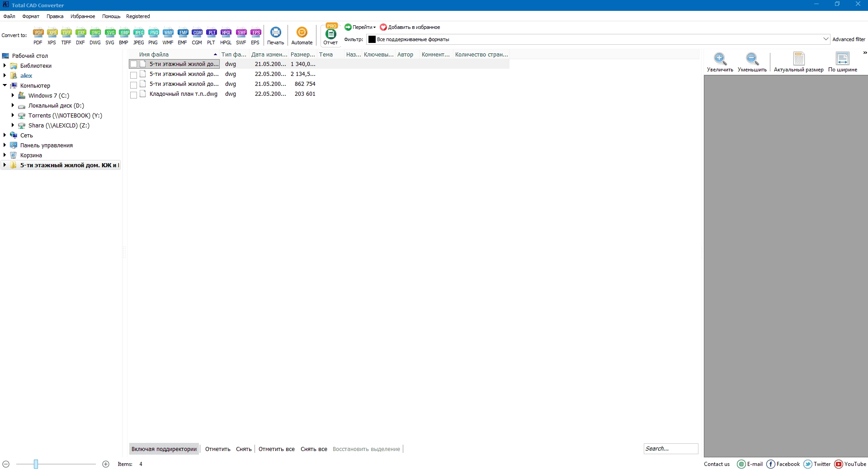The image size is (868, 470).
Task: Open the Файл menu
Action: (9, 16)
